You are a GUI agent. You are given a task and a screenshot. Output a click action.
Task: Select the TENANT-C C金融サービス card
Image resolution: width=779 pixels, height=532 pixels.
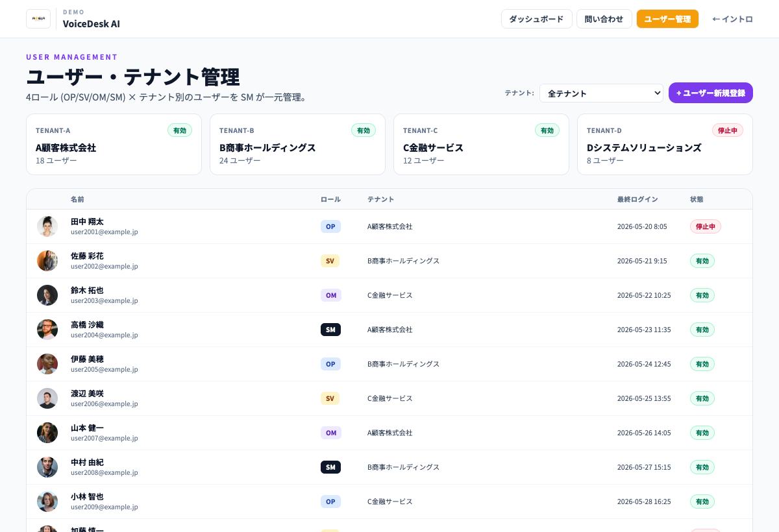[481, 145]
